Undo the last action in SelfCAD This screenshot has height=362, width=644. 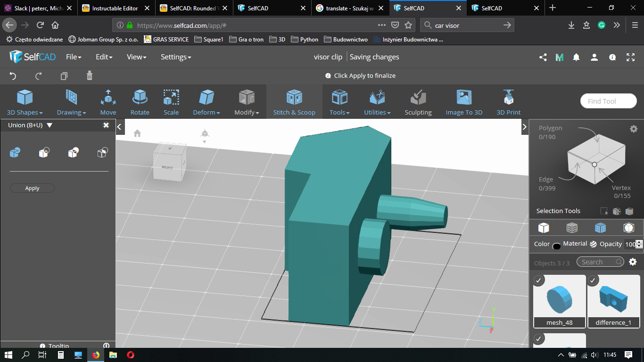[13, 76]
